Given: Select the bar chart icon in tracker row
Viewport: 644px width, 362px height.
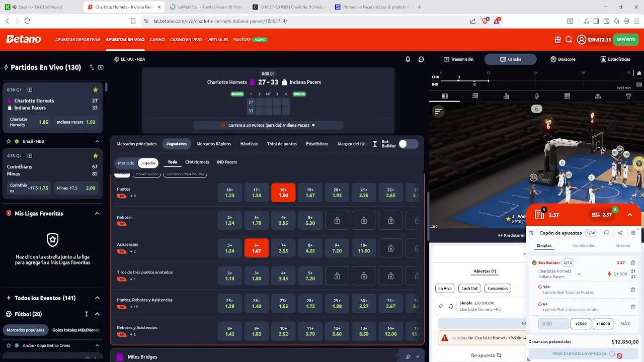Looking at the screenshot, I should (x=506, y=96).
